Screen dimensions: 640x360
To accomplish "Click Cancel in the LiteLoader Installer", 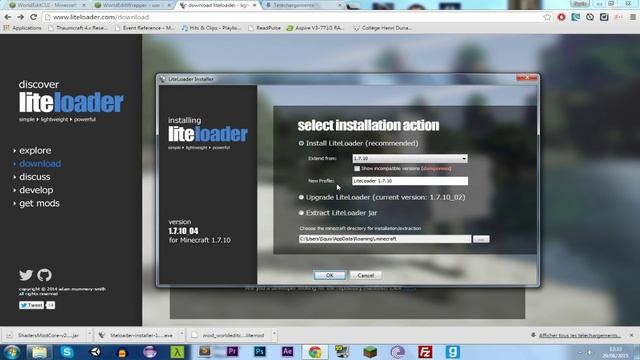I will (x=366, y=275).
